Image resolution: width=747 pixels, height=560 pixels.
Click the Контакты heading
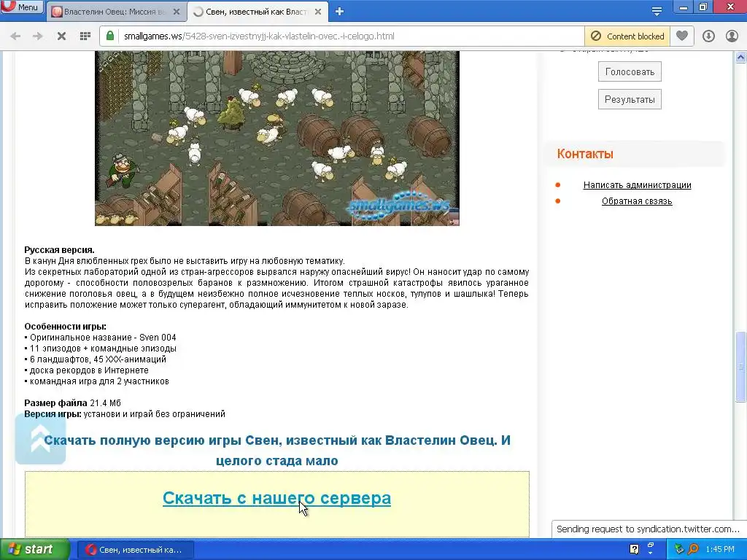pyautogui.click(x=585, y=154)
